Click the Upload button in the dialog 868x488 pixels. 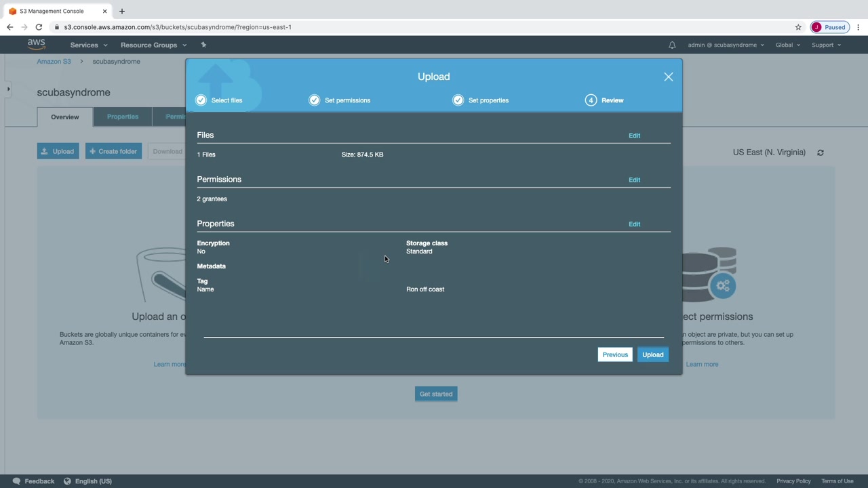653,354
